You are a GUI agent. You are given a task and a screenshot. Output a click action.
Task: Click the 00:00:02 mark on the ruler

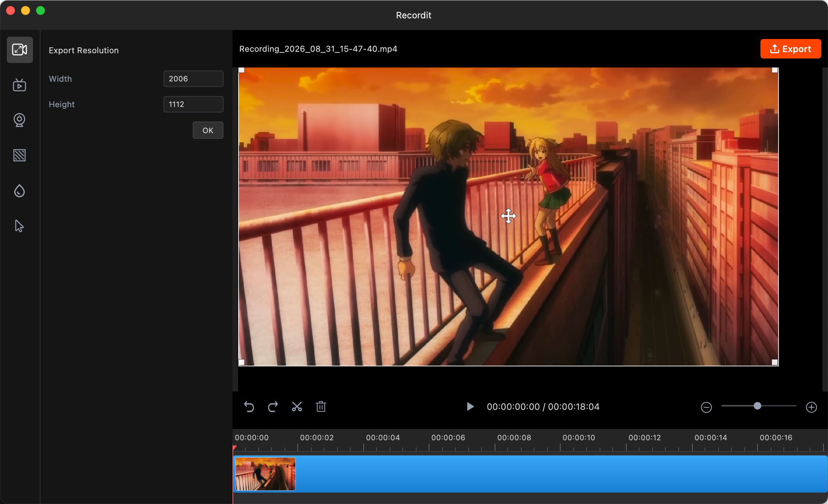pyautogui.click(x=317, y=438)
